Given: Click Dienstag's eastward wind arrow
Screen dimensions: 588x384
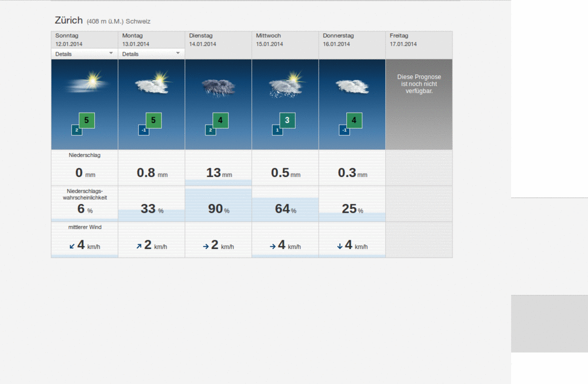Looking at the screenshot, I should pos(206,247).
